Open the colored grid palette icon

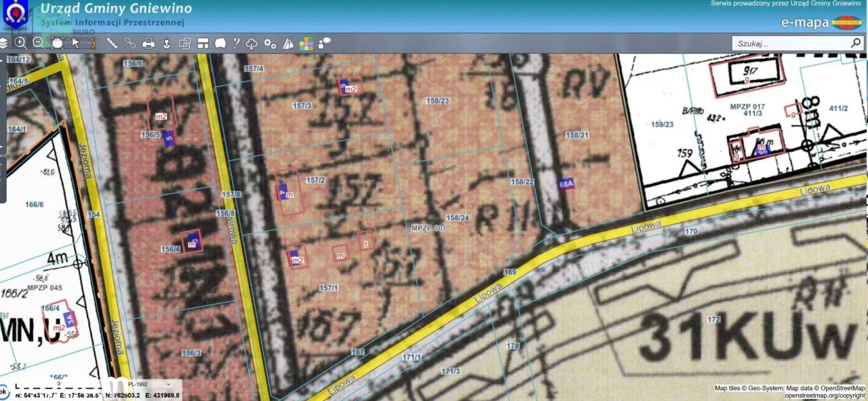tap(307, 43)
